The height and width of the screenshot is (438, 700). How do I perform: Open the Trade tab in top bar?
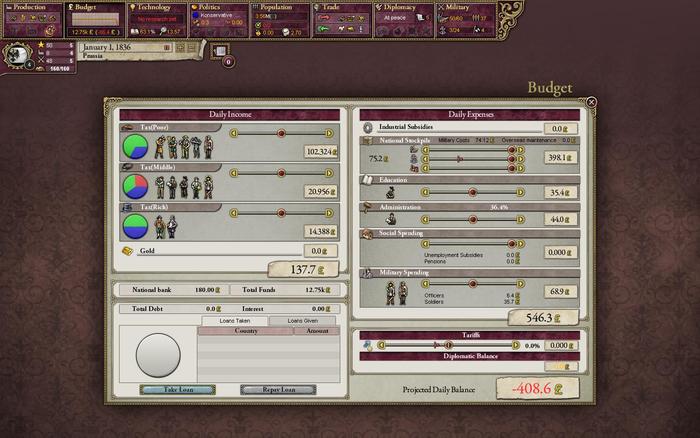(x=342, y=21)
